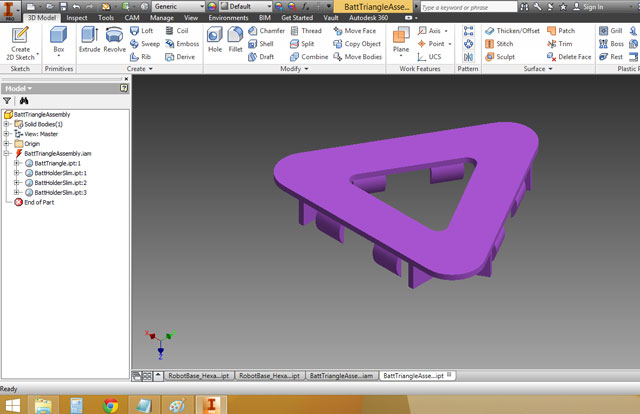Click the Sign In button

coord(588,7)
